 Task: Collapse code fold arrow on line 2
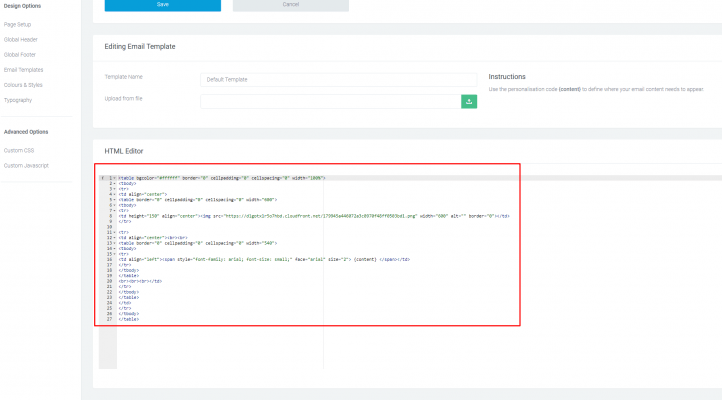pyautogui.click(x=115, y=184)
